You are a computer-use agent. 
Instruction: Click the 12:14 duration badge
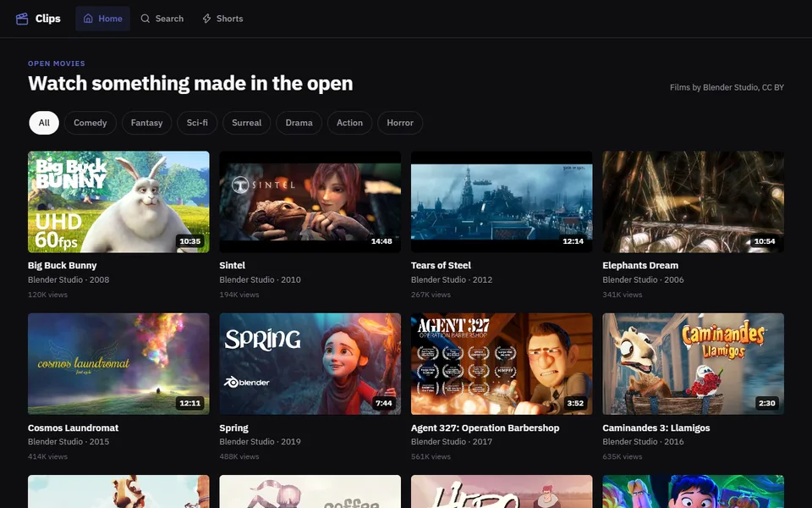click(x=573, y=241)
